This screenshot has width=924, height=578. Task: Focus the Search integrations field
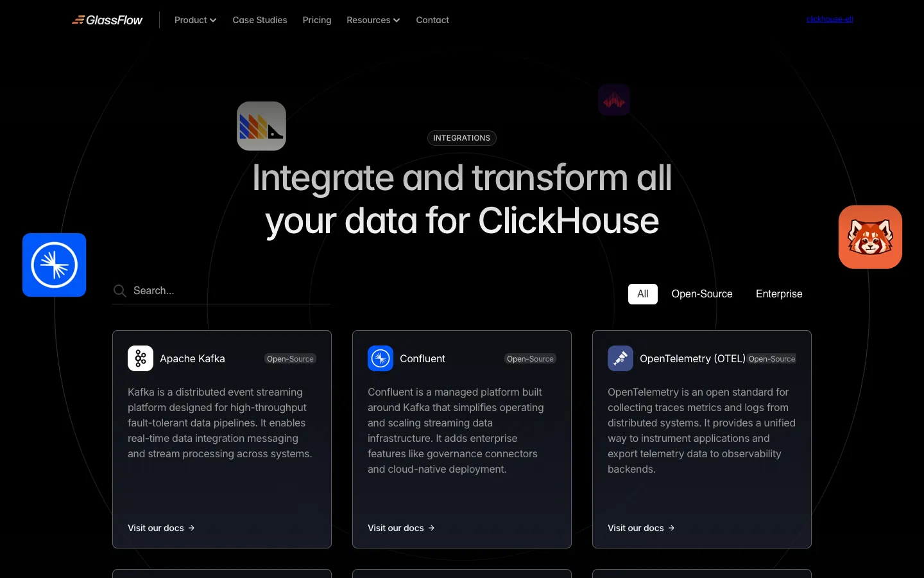(221, 291)
